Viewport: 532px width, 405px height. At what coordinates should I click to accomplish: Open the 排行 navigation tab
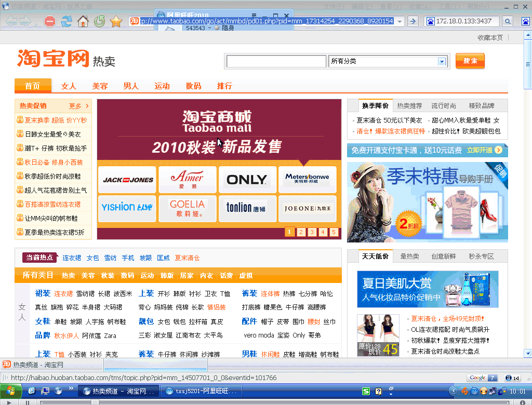(224, 86)
